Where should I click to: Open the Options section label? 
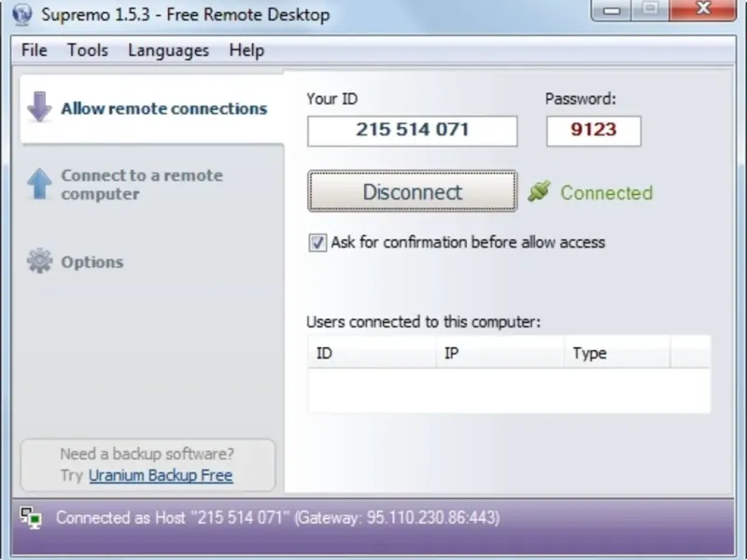coord(92,262)
